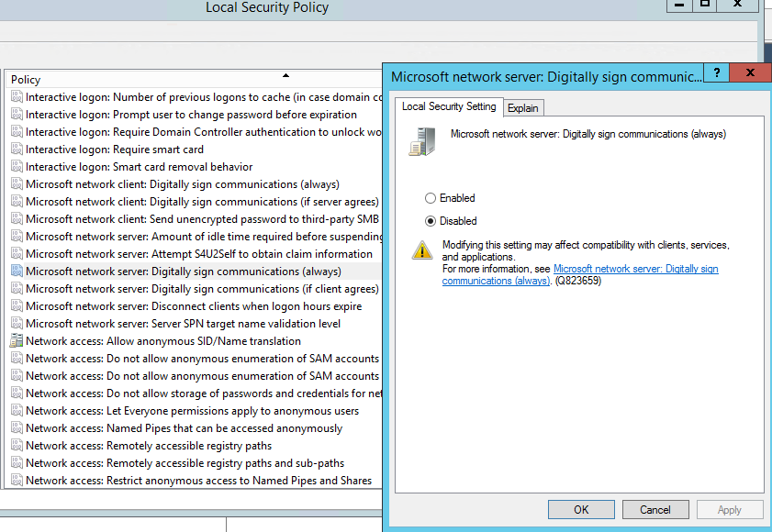
Task: Click icon beside Network access: Remotely accessible registry paths
Action: [x=17, y=446]
